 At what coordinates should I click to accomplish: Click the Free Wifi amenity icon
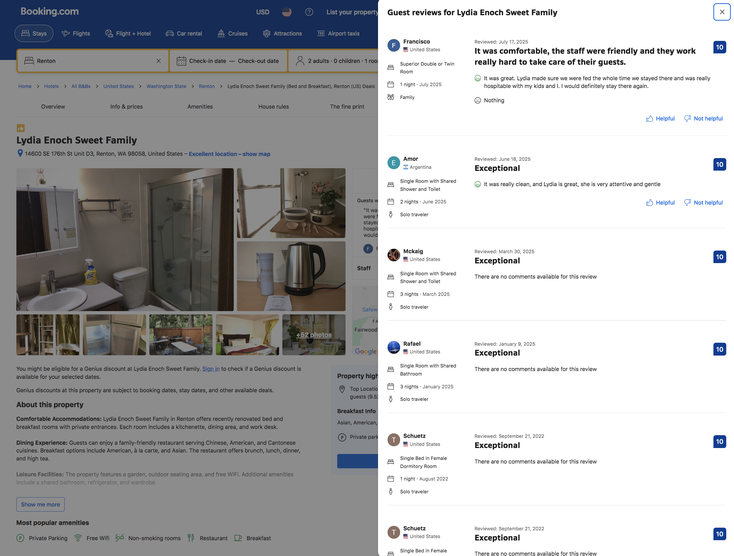click(78, 538)
